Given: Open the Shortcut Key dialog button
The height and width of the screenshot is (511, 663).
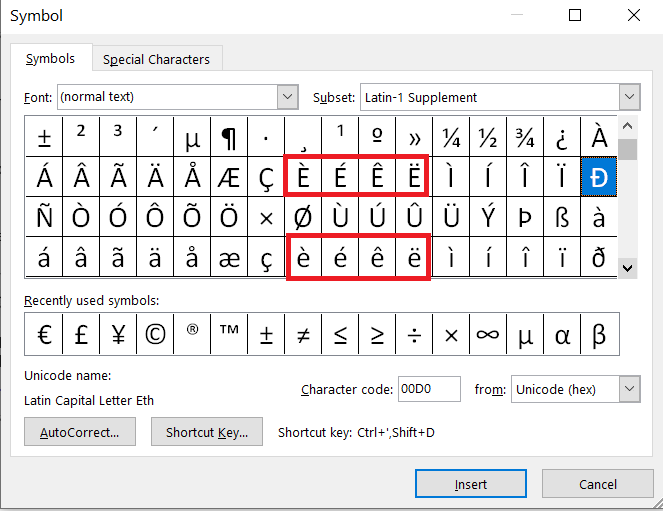Looking at the screenshot, I should (207, 432).
